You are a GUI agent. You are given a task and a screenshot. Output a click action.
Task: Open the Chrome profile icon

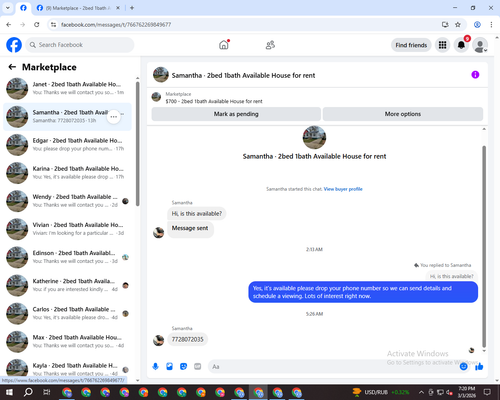coord(477,25)
